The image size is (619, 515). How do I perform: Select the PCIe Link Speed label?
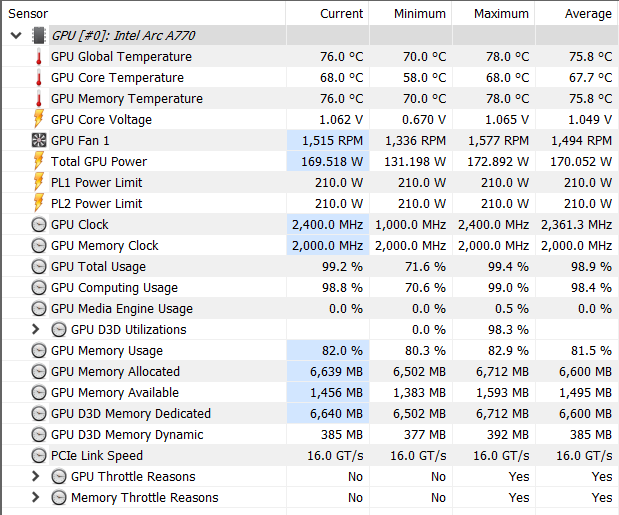[x=97, y=455]
